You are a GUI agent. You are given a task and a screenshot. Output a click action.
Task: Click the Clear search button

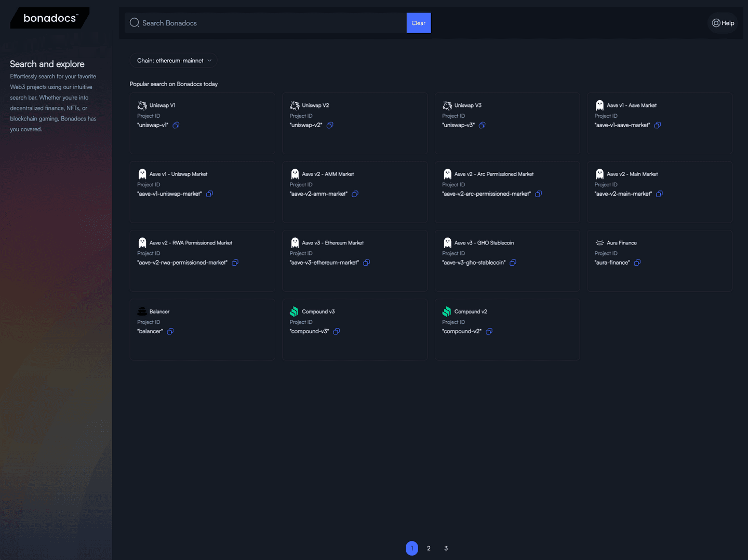pos(419,23)
